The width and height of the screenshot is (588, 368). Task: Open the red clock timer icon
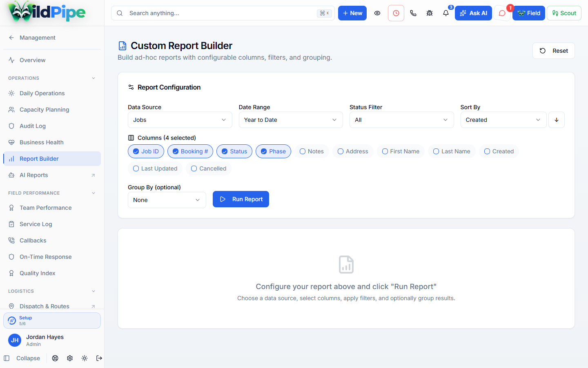pos(396,13)
